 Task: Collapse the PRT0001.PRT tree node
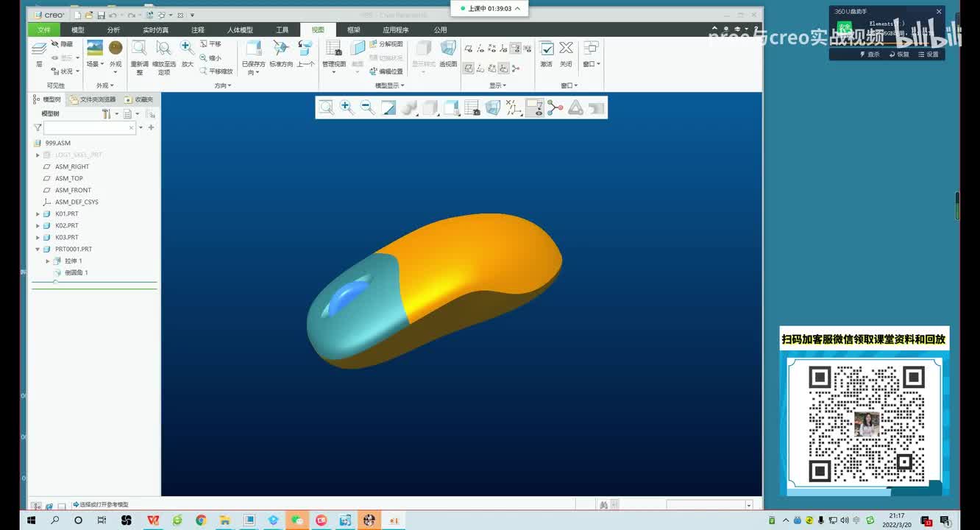click(38, 250)
